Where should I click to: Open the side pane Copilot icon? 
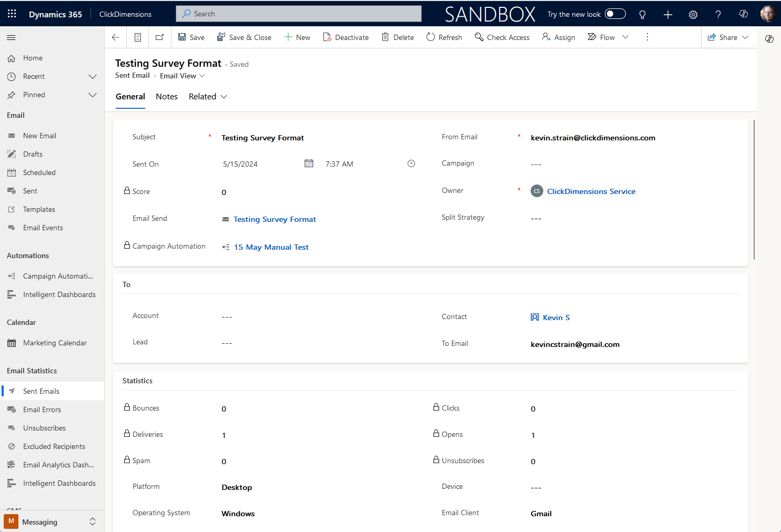(769, 38)
